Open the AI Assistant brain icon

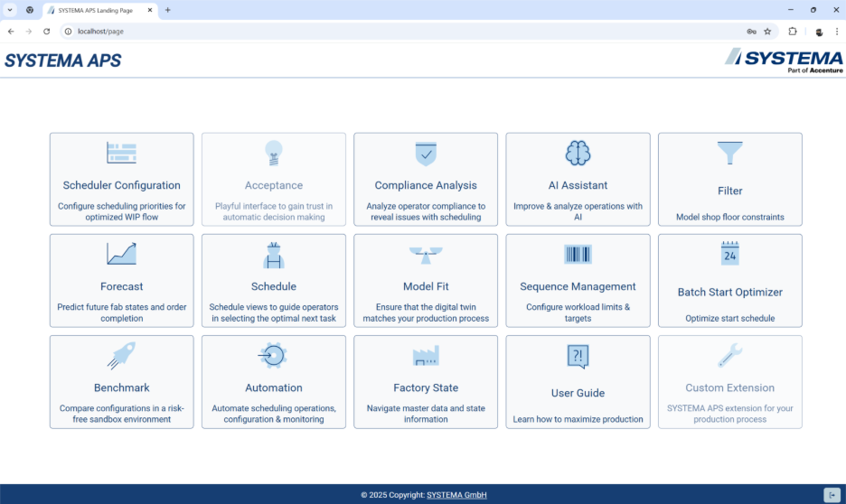[578, 153]
